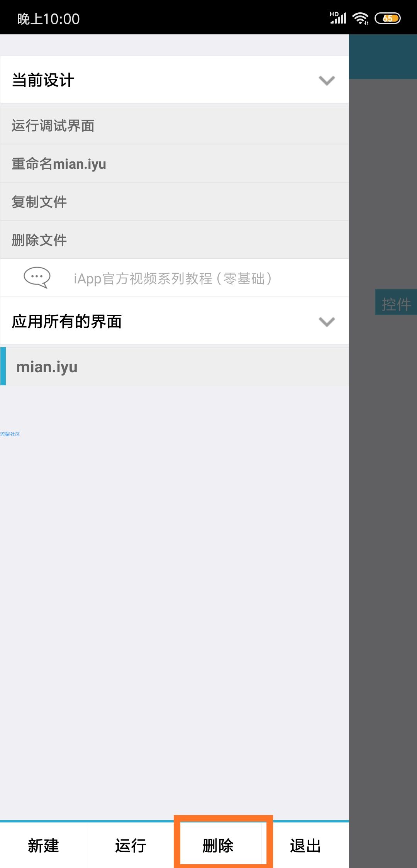Open the 流星社区 small link
The width and height of the screenshot is (417, 868).
click(x=10, y=434)
